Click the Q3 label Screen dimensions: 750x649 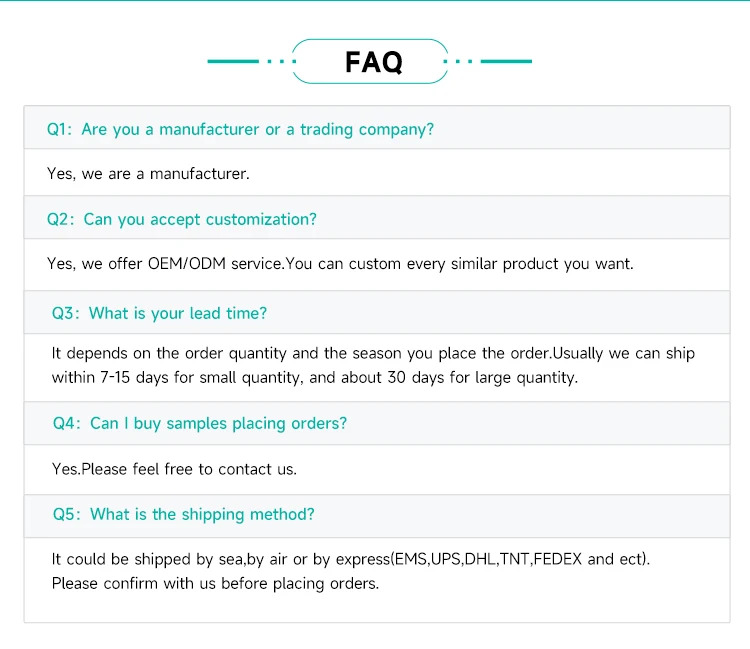(x=66, y=313)
